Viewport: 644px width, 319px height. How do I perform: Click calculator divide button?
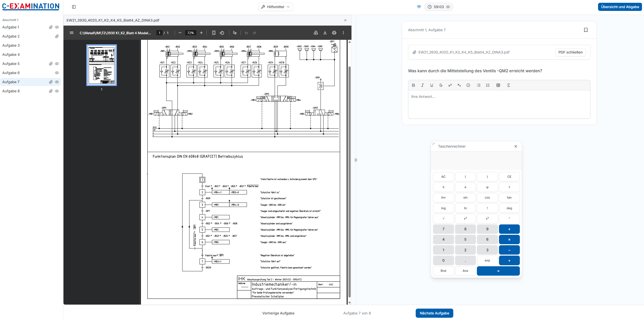509,229
